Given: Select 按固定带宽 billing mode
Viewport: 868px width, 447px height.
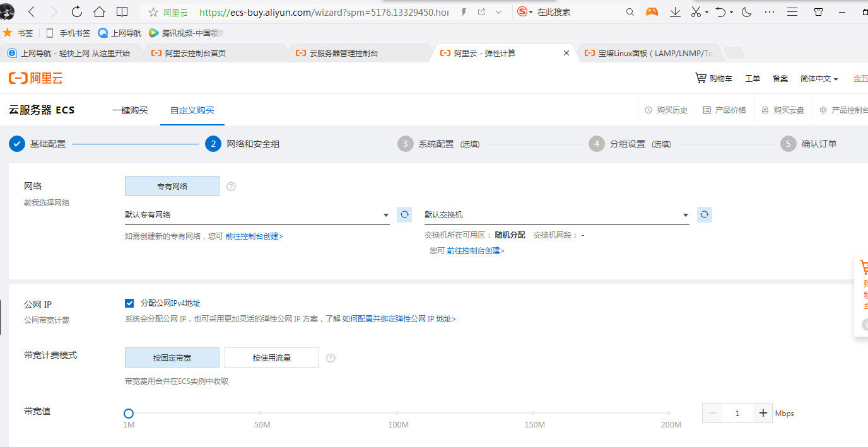Looking at the screenshot, I should tap(172, 357).
